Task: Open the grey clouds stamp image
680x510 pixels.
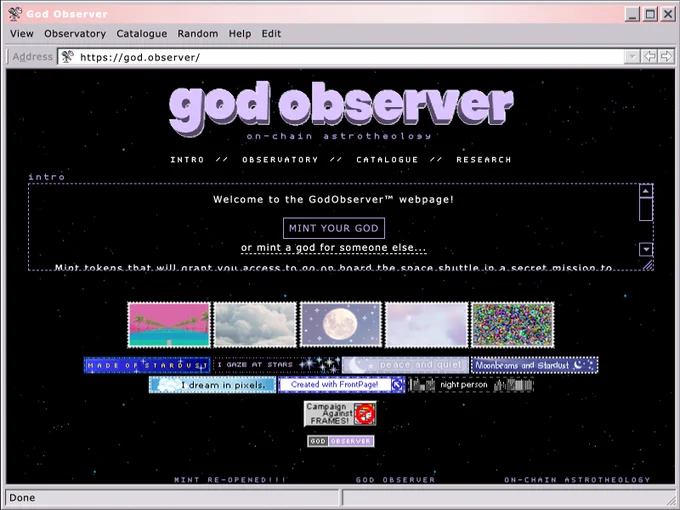Action: click(255, 325)
